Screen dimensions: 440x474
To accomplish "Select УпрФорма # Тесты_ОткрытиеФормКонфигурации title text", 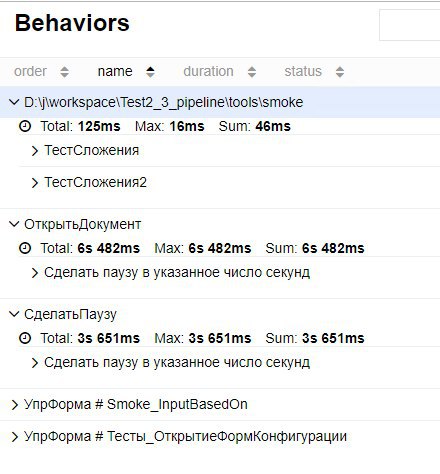I will point(185,436).
